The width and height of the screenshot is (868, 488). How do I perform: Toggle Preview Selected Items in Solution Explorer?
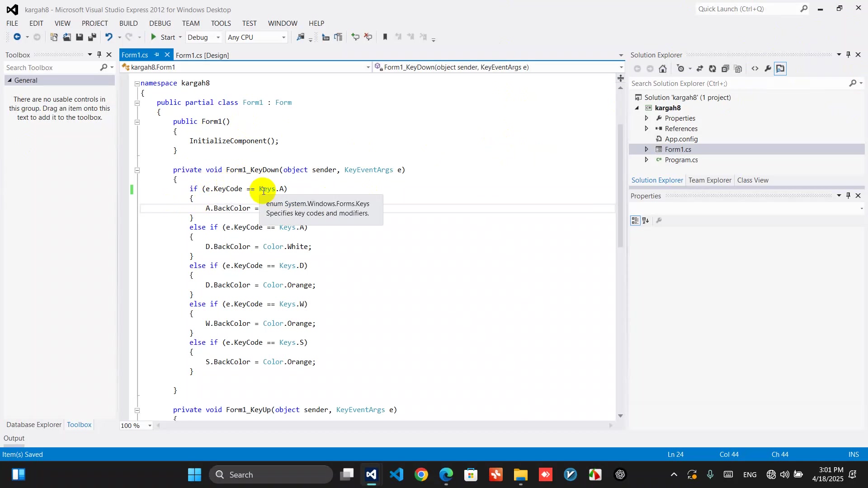tap(781, 69)
